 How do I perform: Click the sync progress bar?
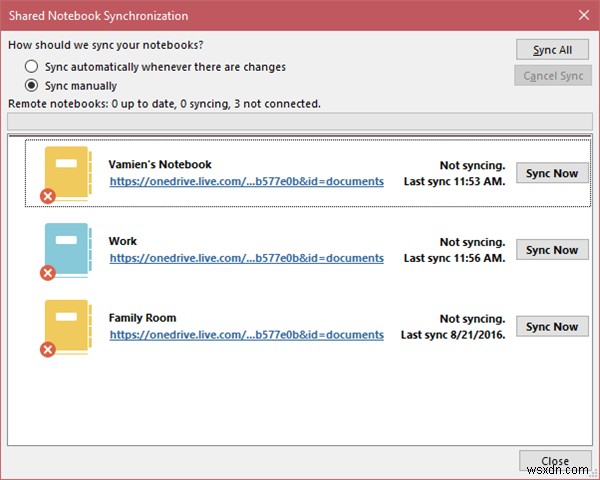point(300,122)
